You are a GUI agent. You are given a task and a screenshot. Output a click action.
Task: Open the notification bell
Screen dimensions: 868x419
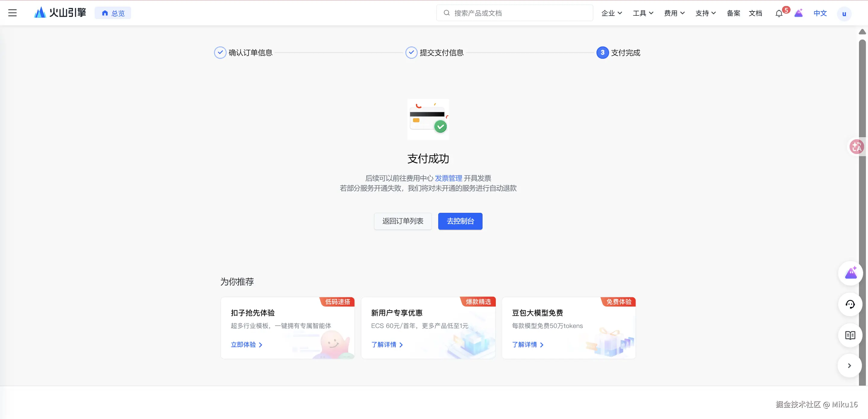pos(779,14)
